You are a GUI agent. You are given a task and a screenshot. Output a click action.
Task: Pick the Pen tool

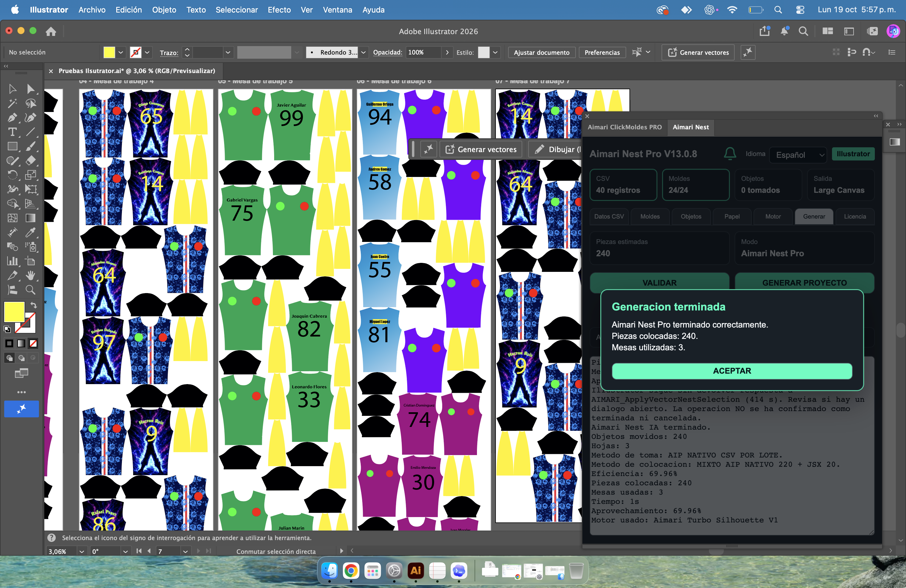(x=13, y=118)
